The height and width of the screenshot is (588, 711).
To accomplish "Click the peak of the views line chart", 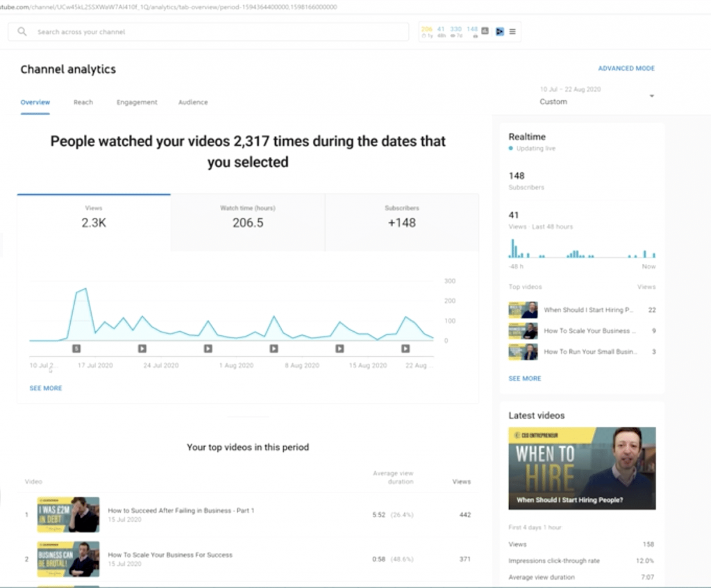I will 85,289.
